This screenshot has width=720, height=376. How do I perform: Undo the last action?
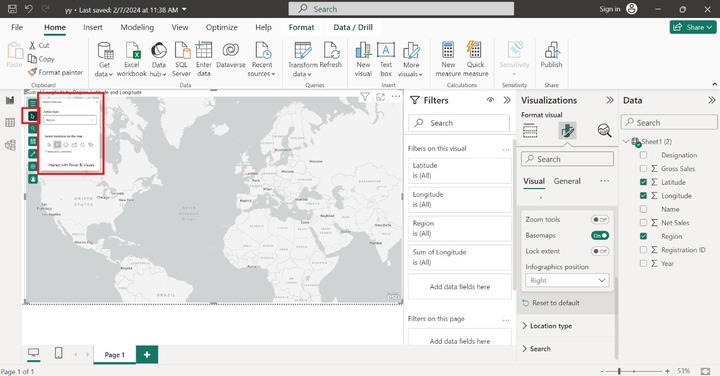pyautogui.click(x=28, y=9)
